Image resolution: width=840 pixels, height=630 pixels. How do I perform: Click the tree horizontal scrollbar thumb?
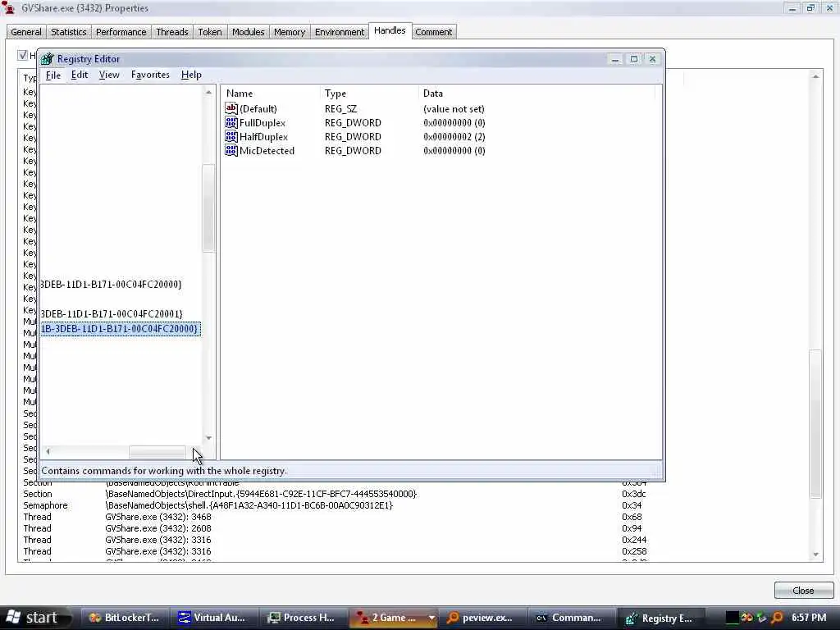click(157, 452)
